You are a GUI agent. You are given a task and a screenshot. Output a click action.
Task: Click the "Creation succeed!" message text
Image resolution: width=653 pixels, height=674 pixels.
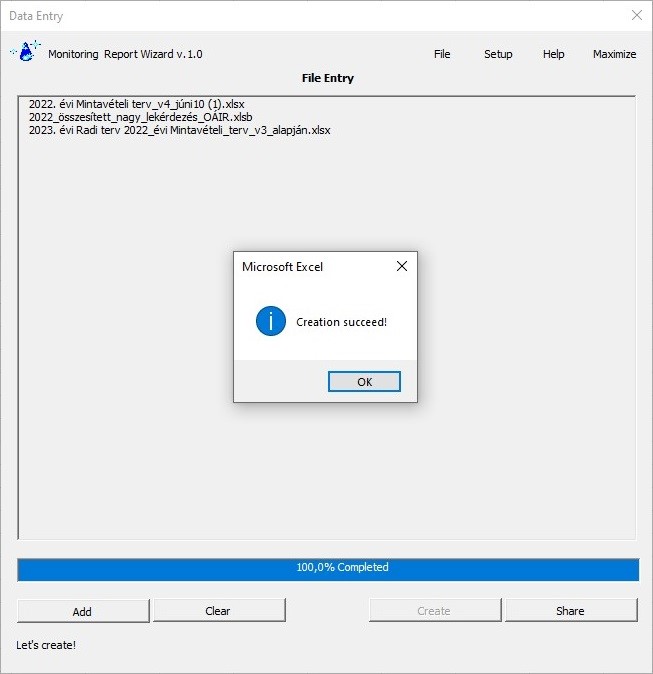click(x=341, y=322)
